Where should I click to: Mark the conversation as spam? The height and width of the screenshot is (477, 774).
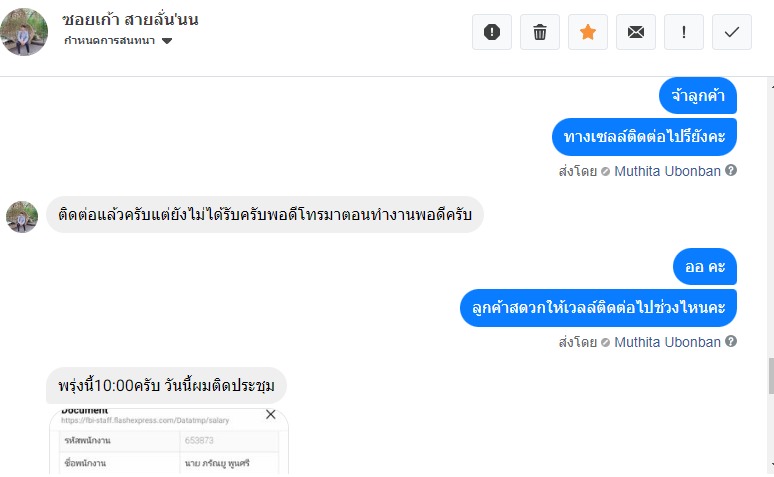492,32
